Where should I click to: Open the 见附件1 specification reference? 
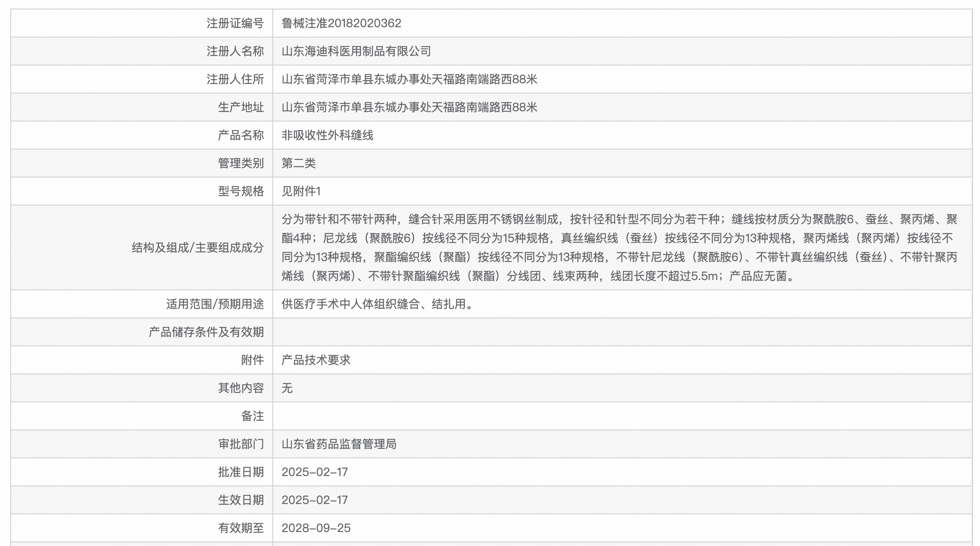(x=301, y=190)
